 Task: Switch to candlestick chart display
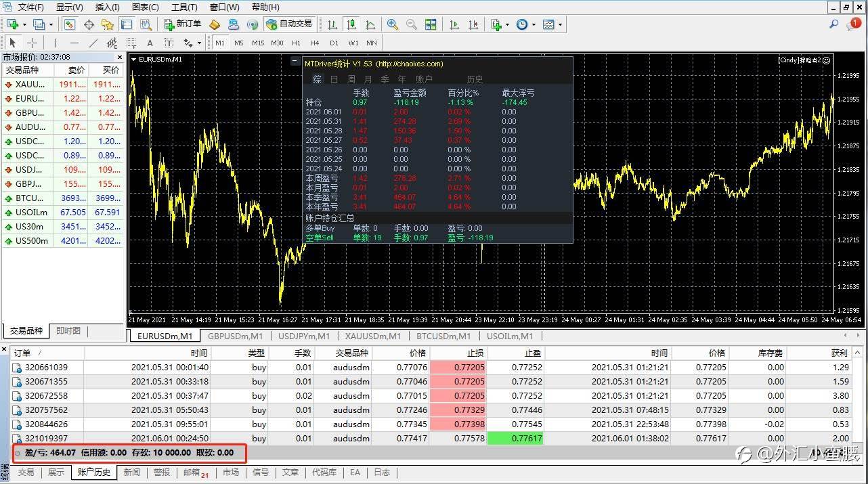coord(351,24)
